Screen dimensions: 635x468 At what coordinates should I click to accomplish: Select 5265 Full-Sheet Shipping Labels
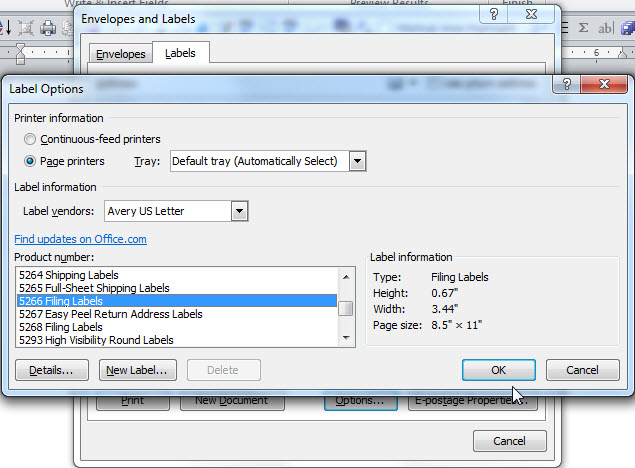(x=177, y=288)
